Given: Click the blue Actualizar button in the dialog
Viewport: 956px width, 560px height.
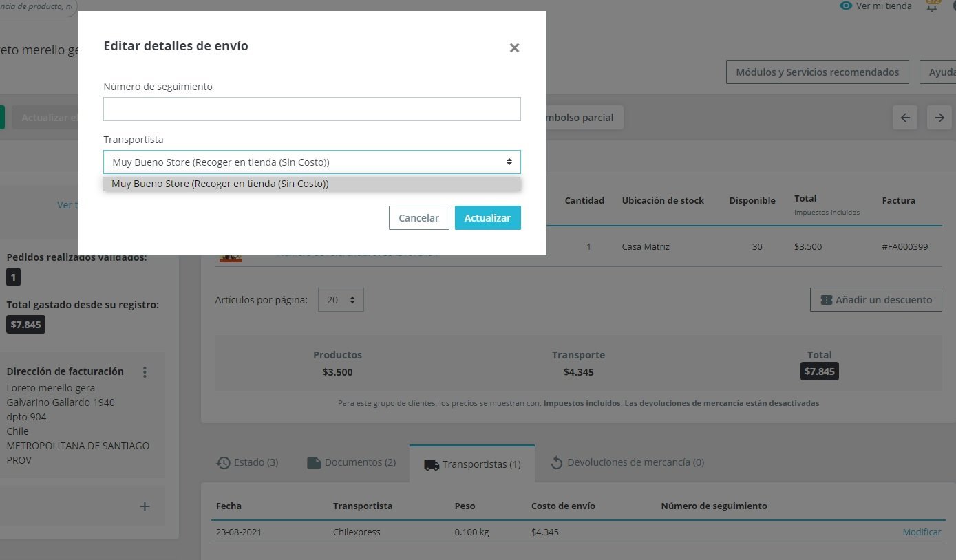Looking at the screenshot, I should [x=487, y=217].
